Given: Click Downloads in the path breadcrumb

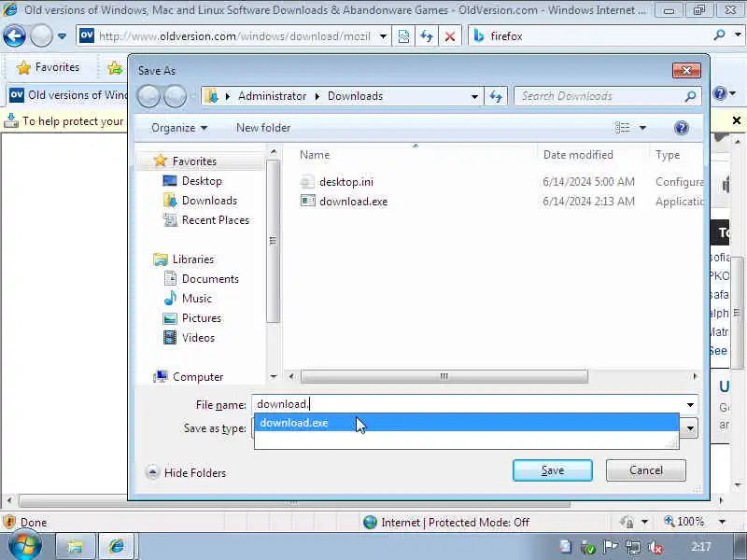Looking at the screenshot, I should (x=355, y=96).
